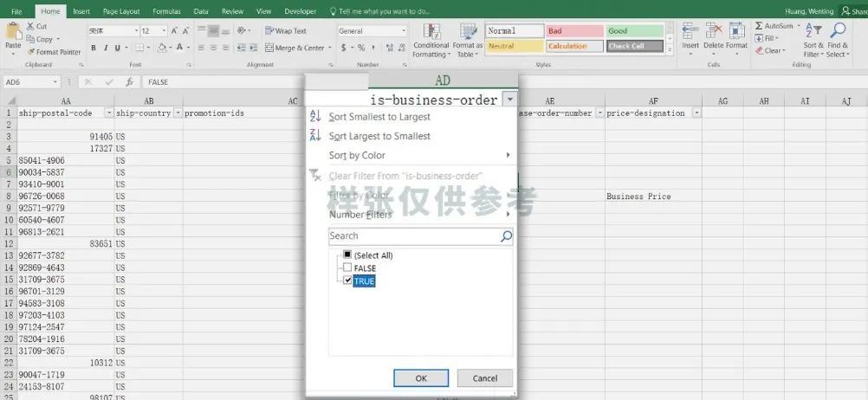Click OK to apply the filter
This screenshot has width=868, height=400.
421,378
